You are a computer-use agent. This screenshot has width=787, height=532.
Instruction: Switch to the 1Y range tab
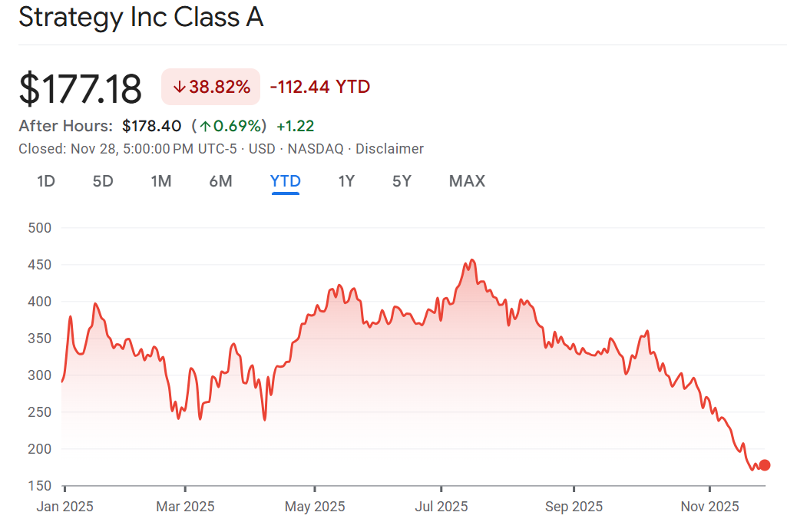tap(346, 181)
